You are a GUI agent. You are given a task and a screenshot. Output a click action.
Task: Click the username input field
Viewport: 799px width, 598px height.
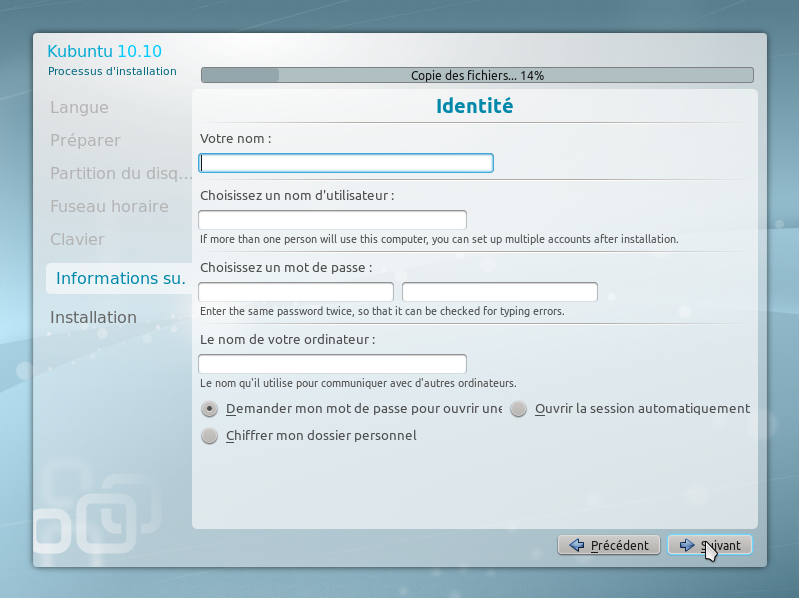[x=332, y=220]
